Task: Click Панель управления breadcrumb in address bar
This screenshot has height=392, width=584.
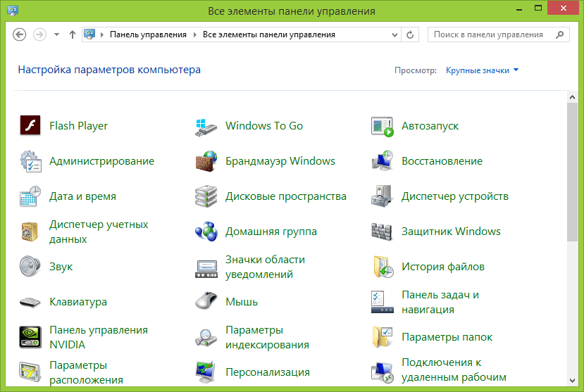Action: 148,34
